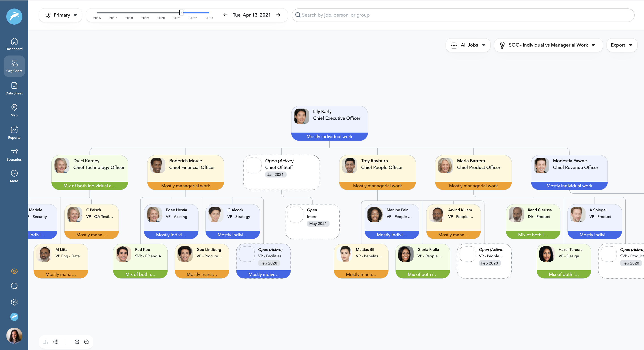This screenshot has height=350, width=644.
Task: Switch to vertical tree layout
Action: 46,342
